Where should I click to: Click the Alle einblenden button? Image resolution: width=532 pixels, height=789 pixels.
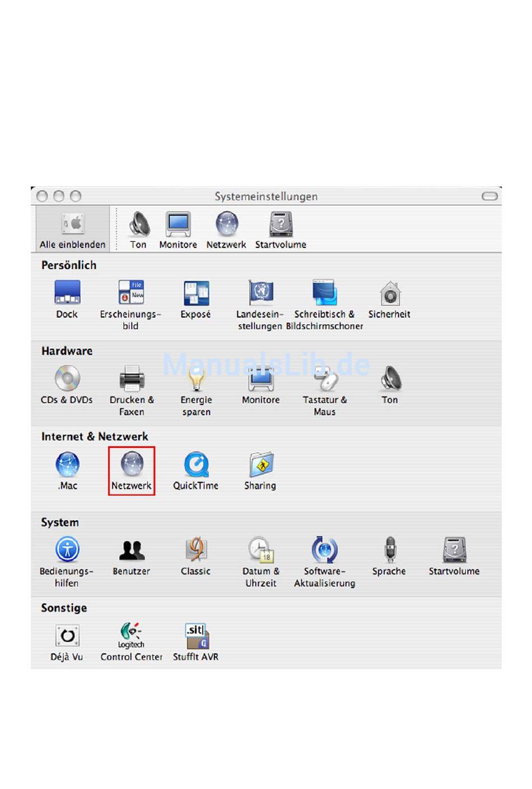[73, 229]
